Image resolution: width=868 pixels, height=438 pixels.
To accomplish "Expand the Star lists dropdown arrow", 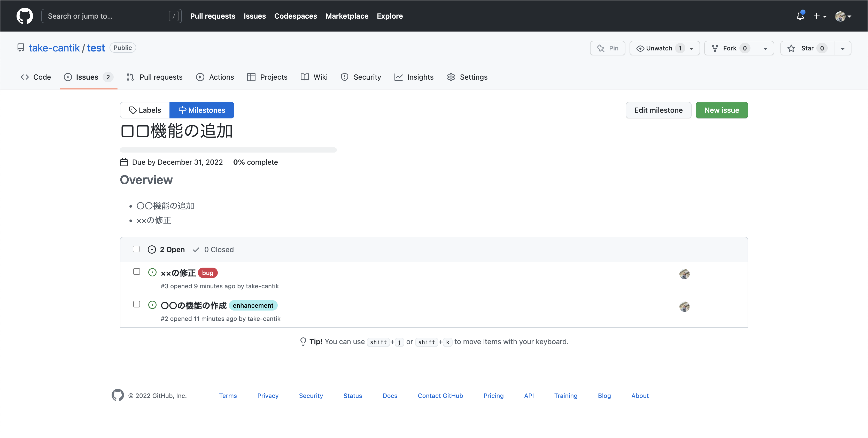I will [x=842, y=49].
